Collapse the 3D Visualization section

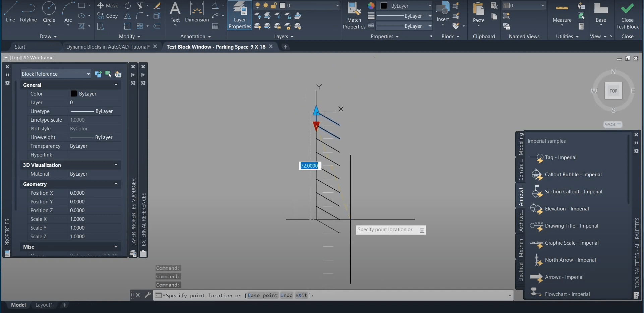[116, 165]
